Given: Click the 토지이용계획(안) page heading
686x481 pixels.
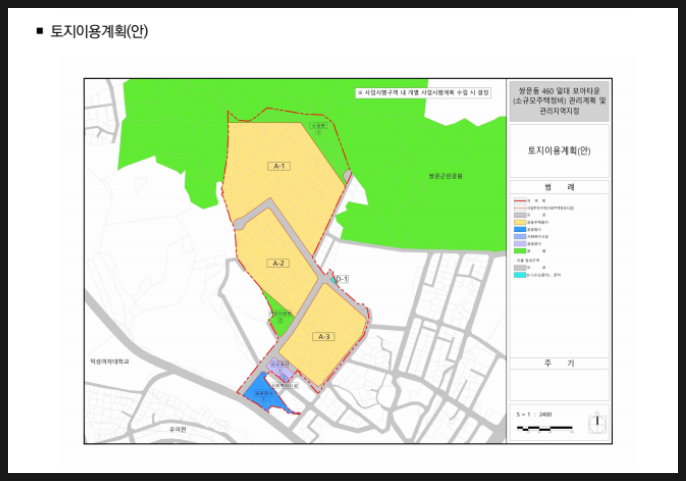Looking at the screenshot, I should [99, 31].
